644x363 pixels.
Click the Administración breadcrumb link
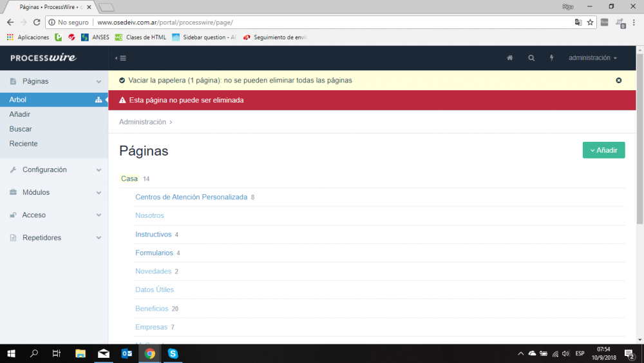point(142,122)
